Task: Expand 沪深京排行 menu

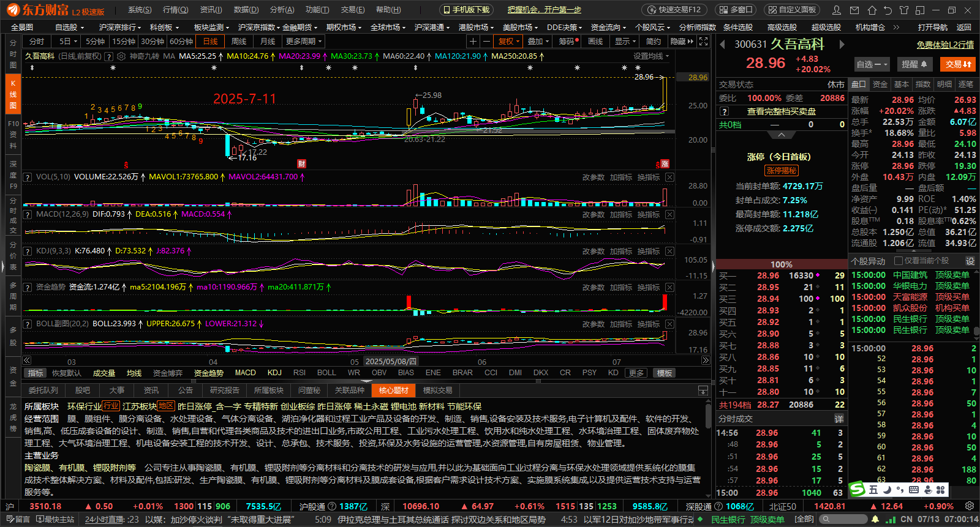Action: tap(120, 27)
